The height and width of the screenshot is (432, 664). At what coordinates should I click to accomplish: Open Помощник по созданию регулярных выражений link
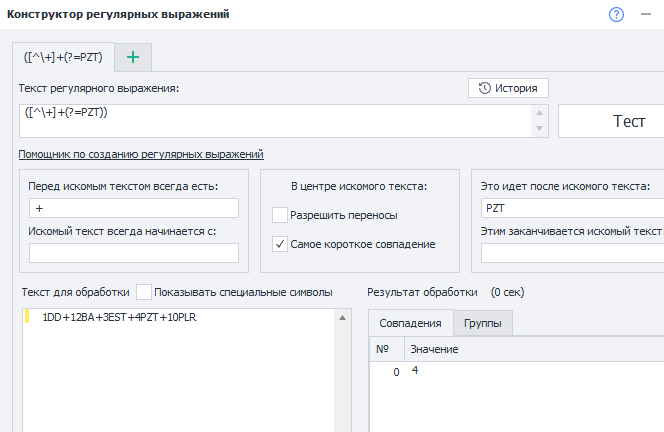pyautogui.click(x=140, y=154)
